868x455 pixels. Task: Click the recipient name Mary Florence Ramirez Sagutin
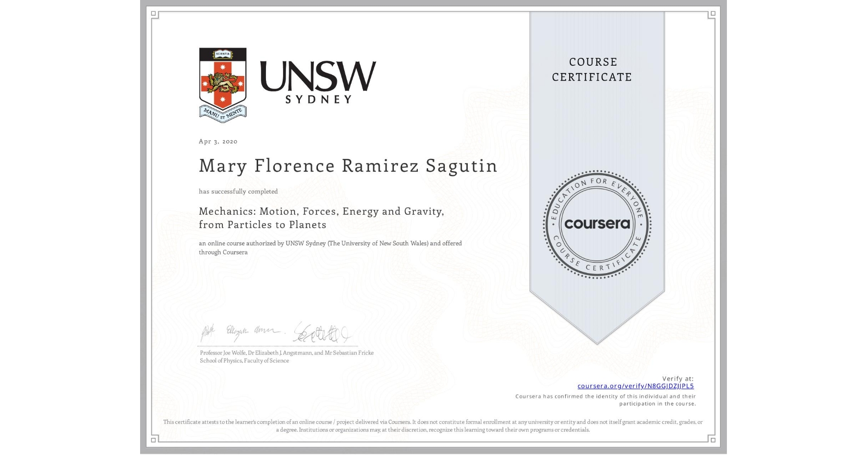tap(347, 166)
